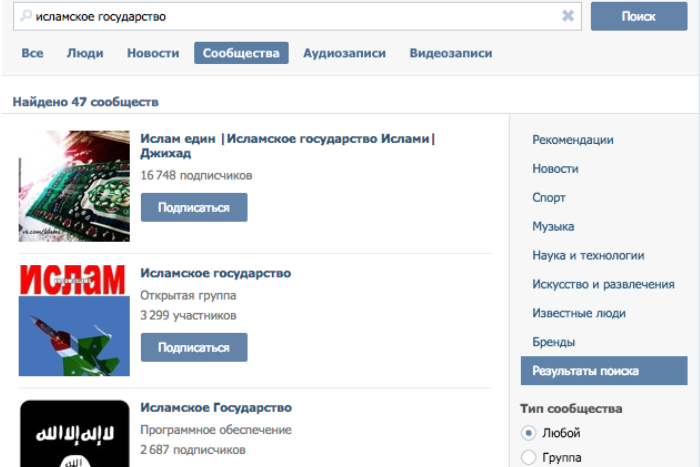Switch to the Все tab
The height and width of the screenshot is (467, 700).
32,53
